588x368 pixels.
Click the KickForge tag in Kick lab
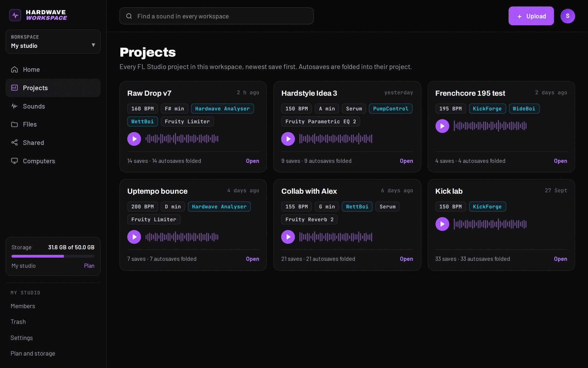pyautogui.click(x=487, y=207)
